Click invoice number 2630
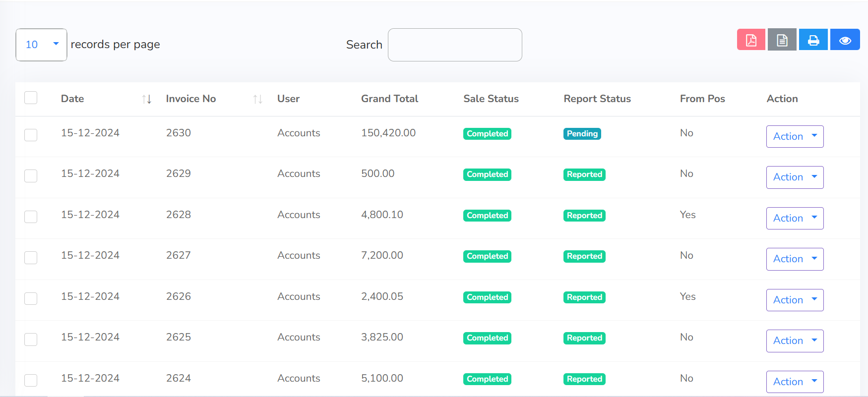Image resolution: width=868 pixels, height=397 pixels. click(x=179, y=133)
